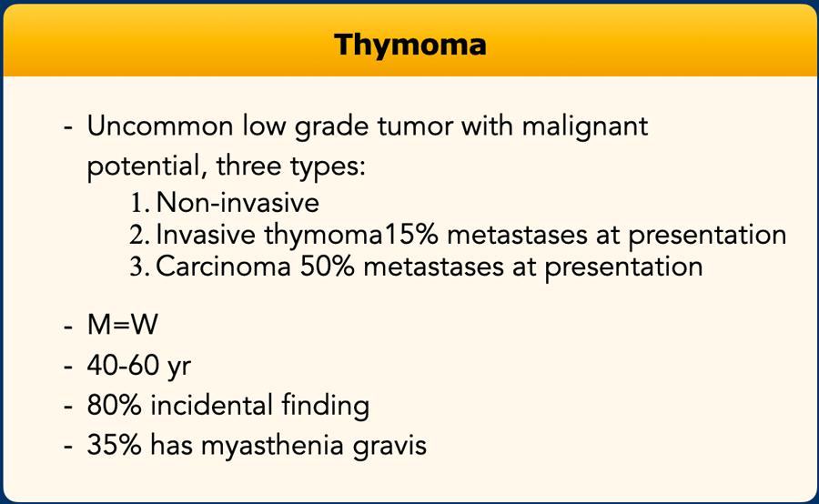Click the "Thymoma" slide title

(x=409, y=44)
